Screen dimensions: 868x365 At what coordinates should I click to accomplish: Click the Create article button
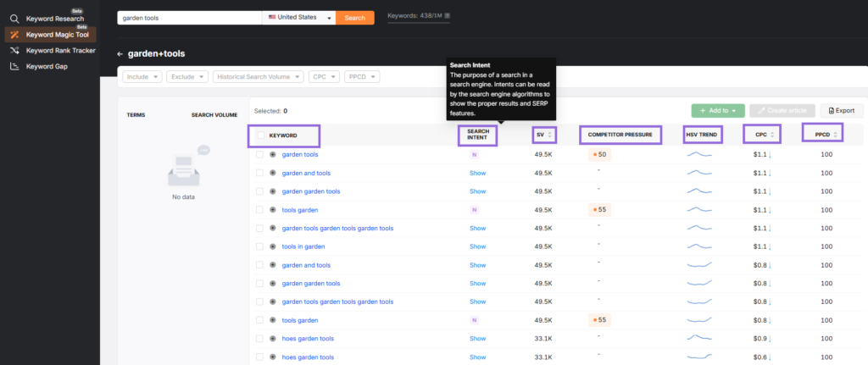tap(782, 111)
